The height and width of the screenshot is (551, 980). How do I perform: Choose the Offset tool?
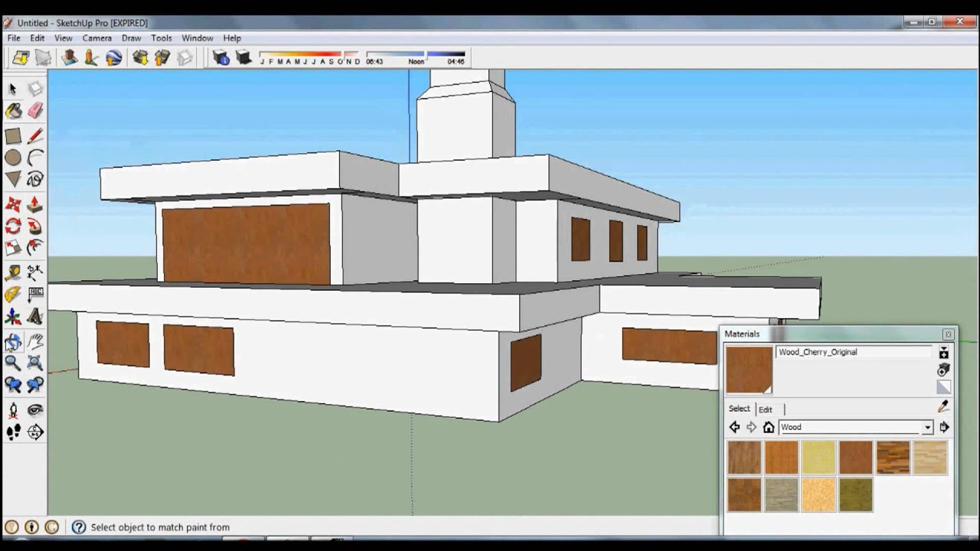[35, 248]
